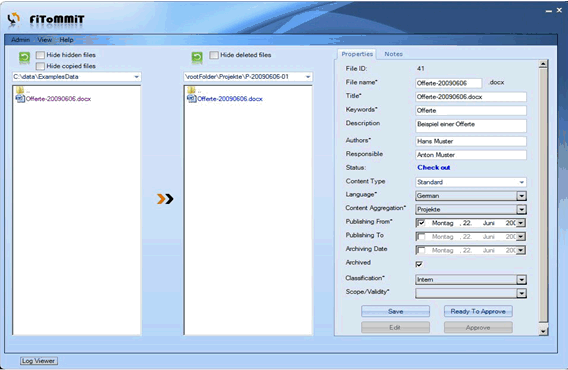The width and height of the screenshot is (568, 370).
Task: Enable Hide hidden files checkbox
Action: pyautogui.click(x=40, y=55)
